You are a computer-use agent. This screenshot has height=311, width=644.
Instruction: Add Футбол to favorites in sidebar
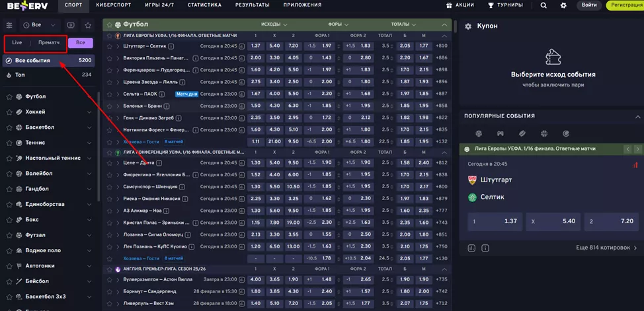tap(9, 96)
